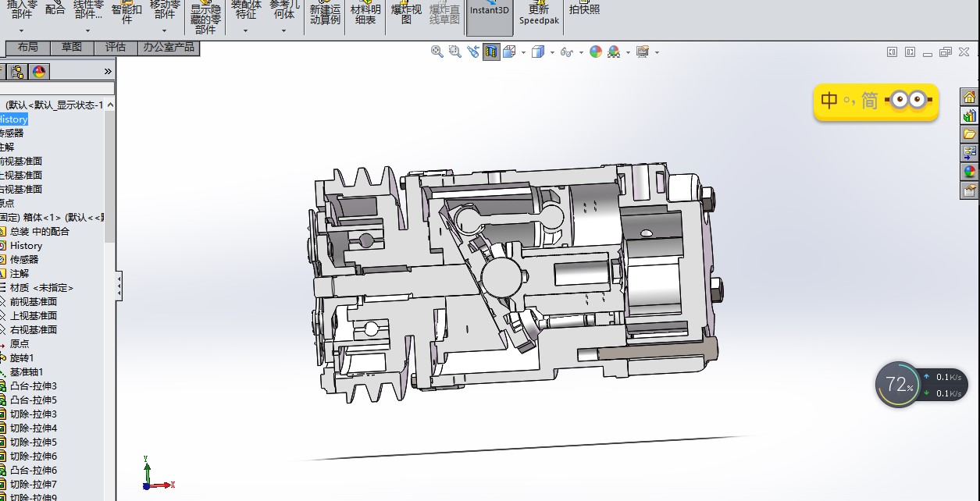Open the DisplayManager tab icon

[x=39, y=72]
